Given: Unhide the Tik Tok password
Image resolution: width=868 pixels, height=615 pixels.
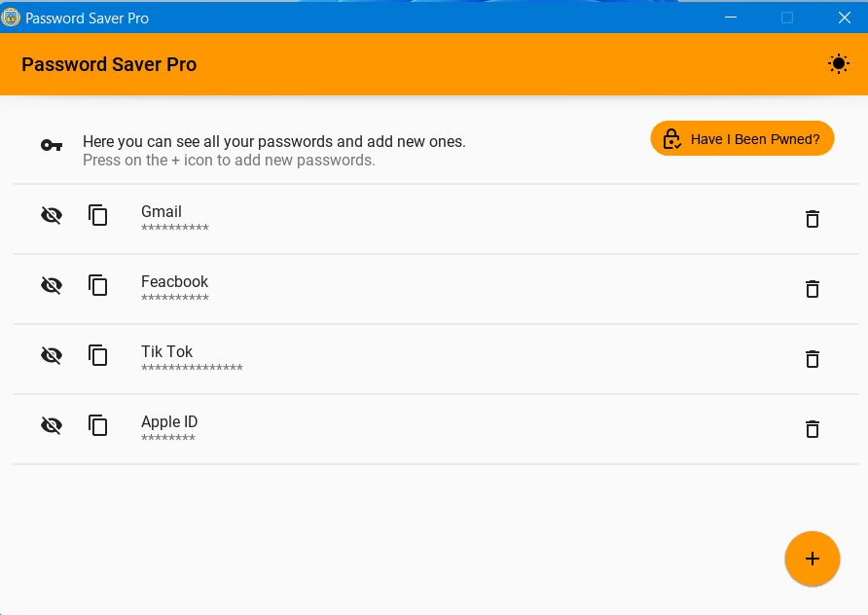Looking at the screenshot, I should coord(52,355).
